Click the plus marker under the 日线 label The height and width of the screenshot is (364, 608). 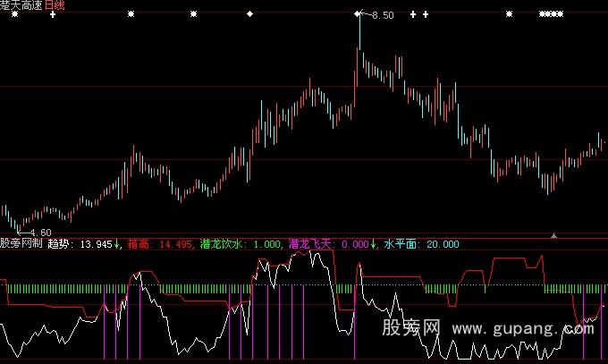[x=53, y=14]
